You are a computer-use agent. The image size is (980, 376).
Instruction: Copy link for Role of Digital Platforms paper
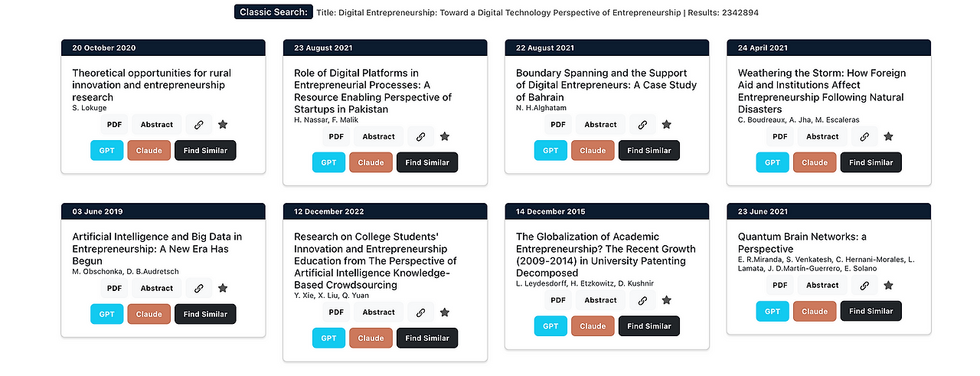421,137
